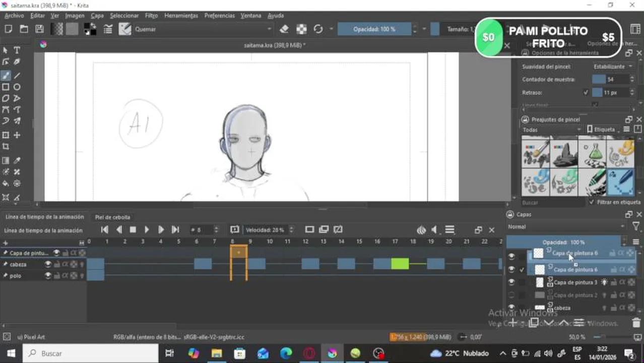The height and width of the screenshot is (363, 644).
Task: Click the green keyframe on cabeza track
Action: point(400,264)
